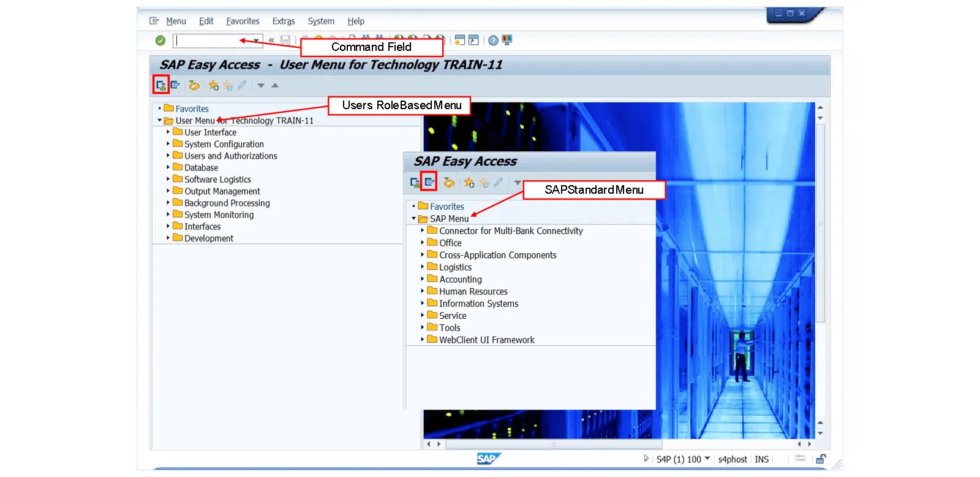
Task: Click scroll-right arrow at horizontal scrollbar right end
Action: [810, 444]
